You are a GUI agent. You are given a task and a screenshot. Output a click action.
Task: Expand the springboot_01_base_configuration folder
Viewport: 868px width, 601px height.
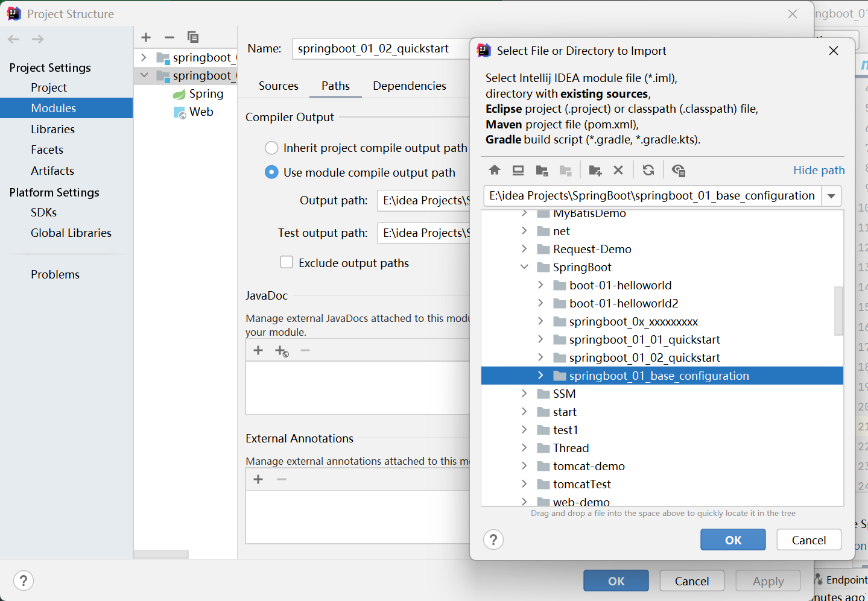(540, 376)
